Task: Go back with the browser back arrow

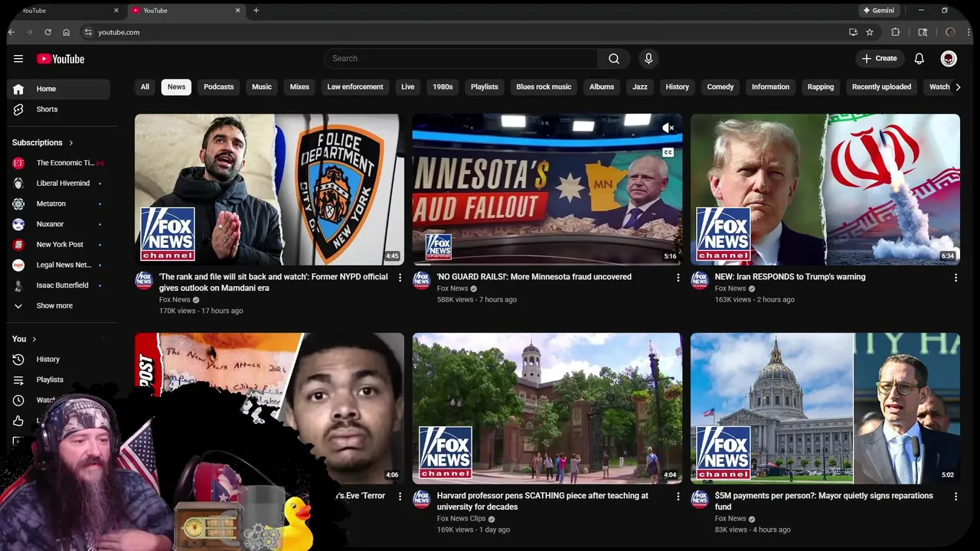Action: 11,32
